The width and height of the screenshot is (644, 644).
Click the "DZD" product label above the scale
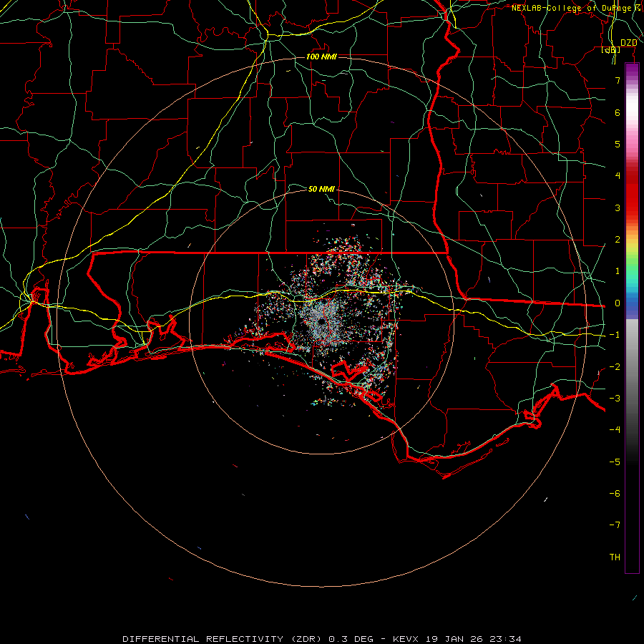628,43
